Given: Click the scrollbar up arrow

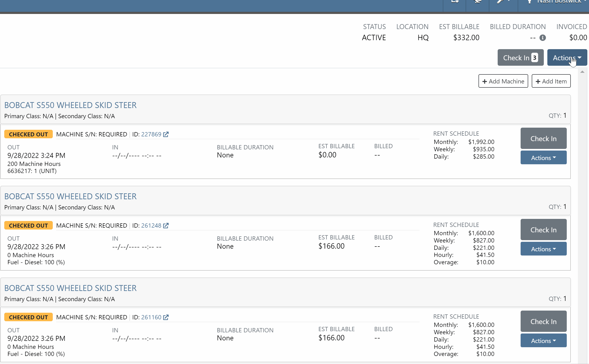Looking at the screenshot, I should tap(582, 72).
